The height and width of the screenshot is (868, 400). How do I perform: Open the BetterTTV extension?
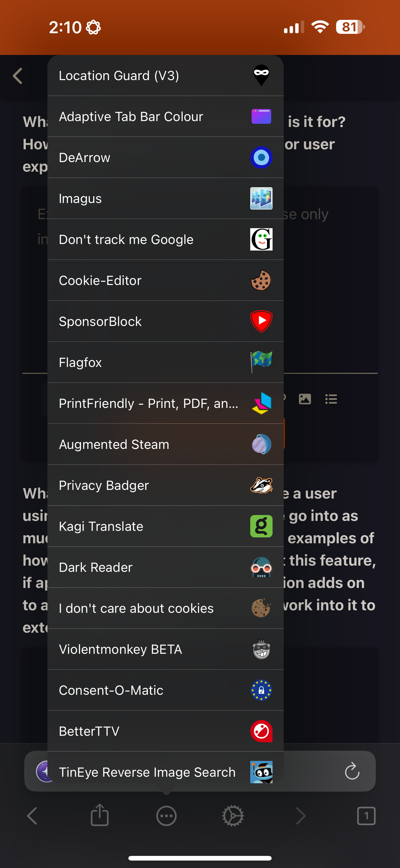pos(165,731)
